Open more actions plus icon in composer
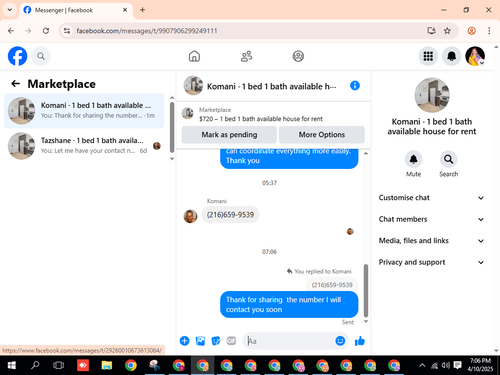Screen dimensions: 500x375 click(184, 341)
